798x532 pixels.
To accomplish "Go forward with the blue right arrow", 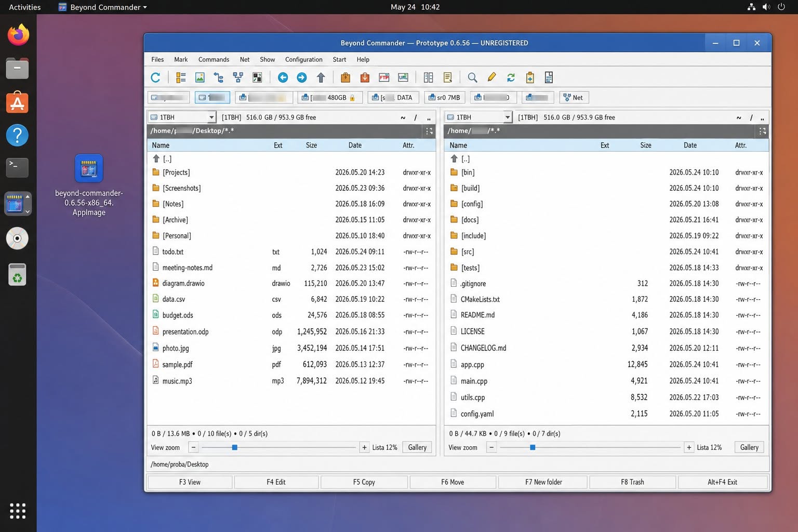I will 302,78.
